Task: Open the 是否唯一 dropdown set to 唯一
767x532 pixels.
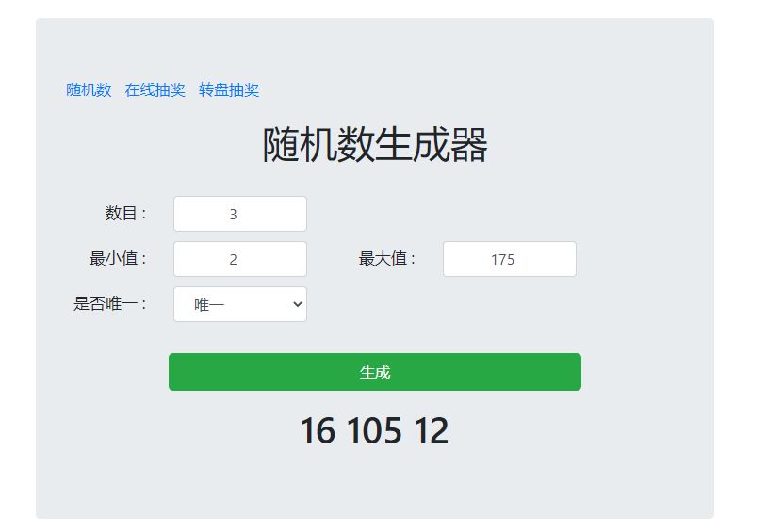Action: click(x=240, y=304)
